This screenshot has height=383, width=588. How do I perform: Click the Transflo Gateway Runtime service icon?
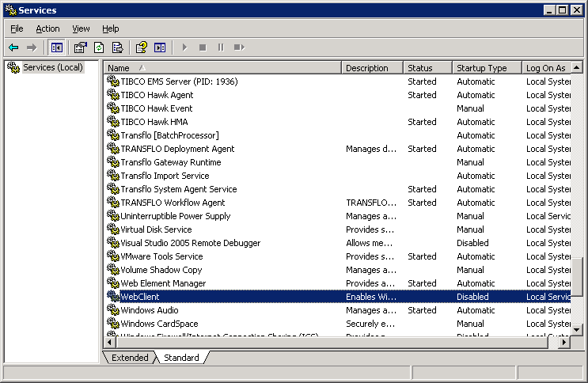point(113,162)
